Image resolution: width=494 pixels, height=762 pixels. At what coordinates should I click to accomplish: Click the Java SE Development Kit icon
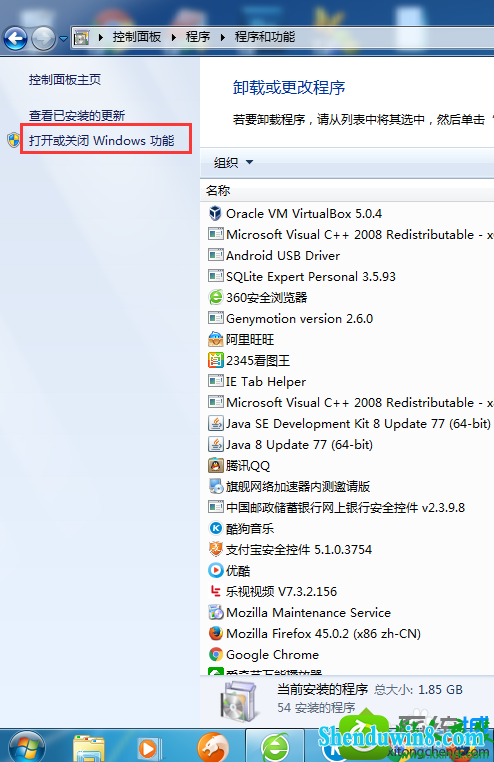215,423
